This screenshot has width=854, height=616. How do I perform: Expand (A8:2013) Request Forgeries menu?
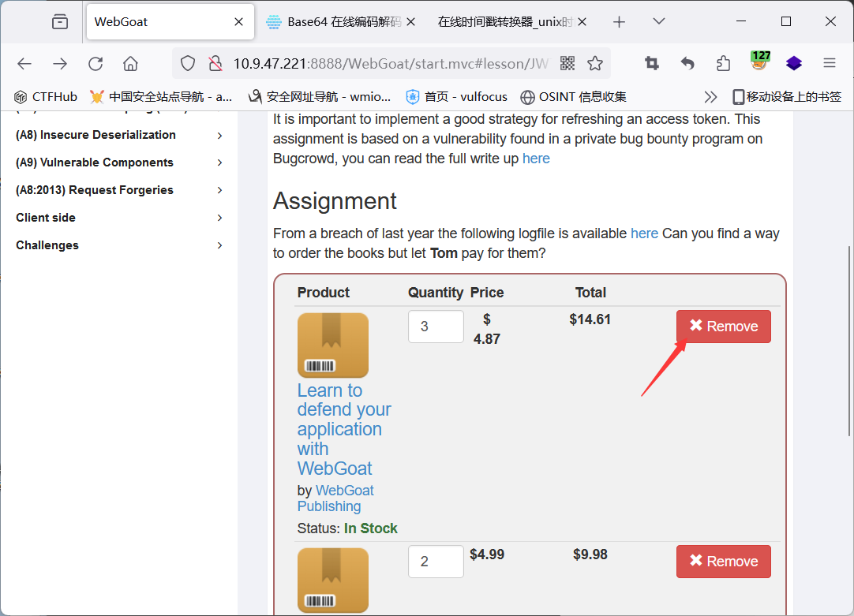tap(118, 190)
